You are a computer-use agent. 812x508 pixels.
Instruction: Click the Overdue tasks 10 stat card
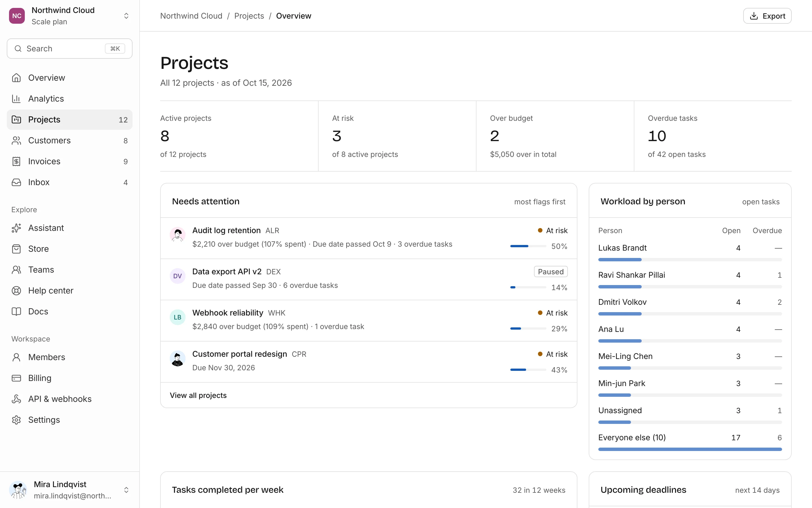(x=713, y=136)
